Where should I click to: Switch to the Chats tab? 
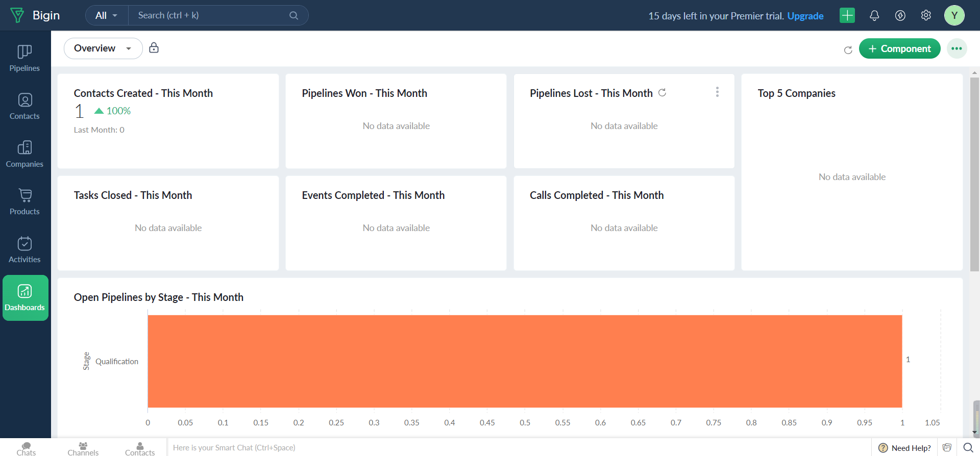tap(26, 448)
